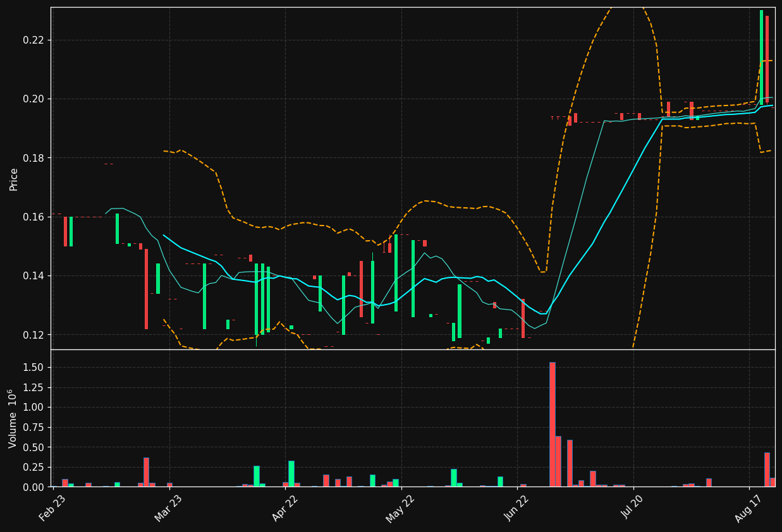Click the Volume axis title
The height and width of the screenshot is (532, 782).
coord(13,418)
